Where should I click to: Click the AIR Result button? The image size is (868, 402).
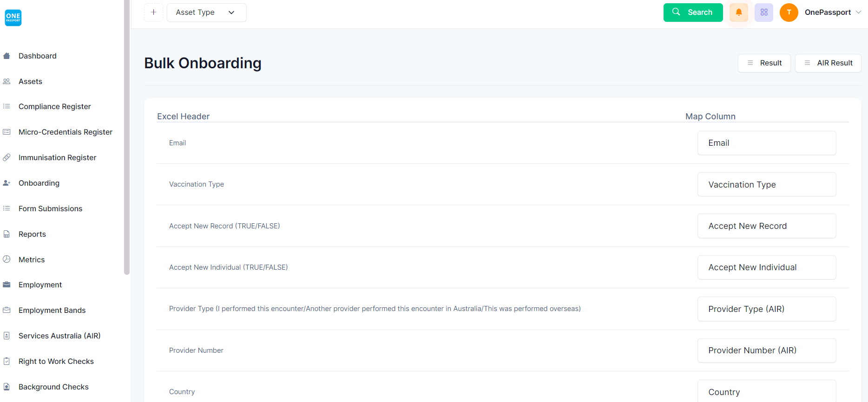[828, 63]
